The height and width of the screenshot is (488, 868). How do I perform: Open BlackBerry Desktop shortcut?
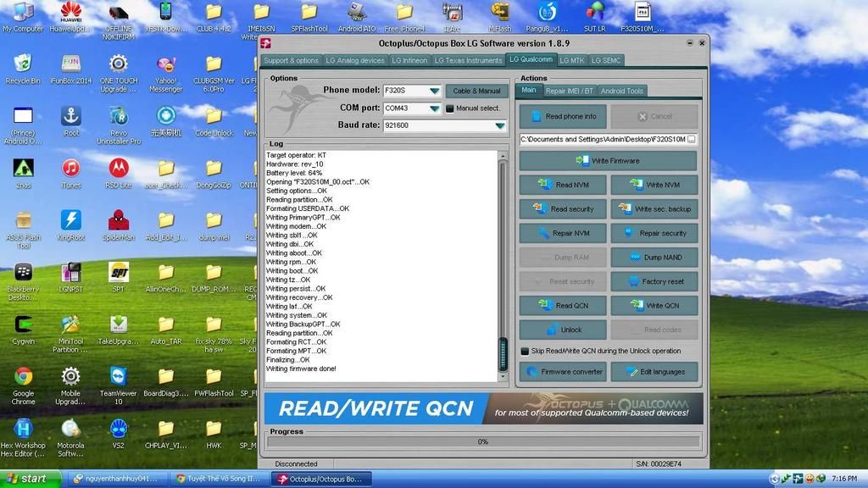coord(23,281)
